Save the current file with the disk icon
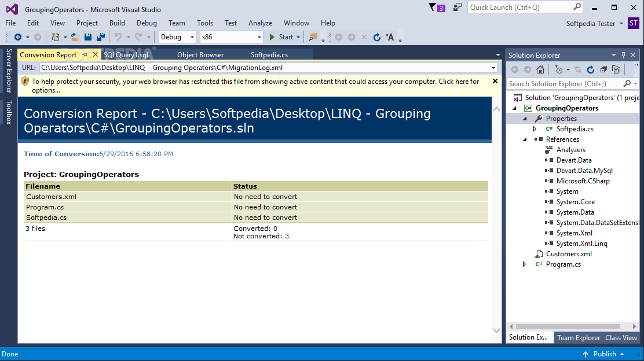 click(x=88, y=37)
